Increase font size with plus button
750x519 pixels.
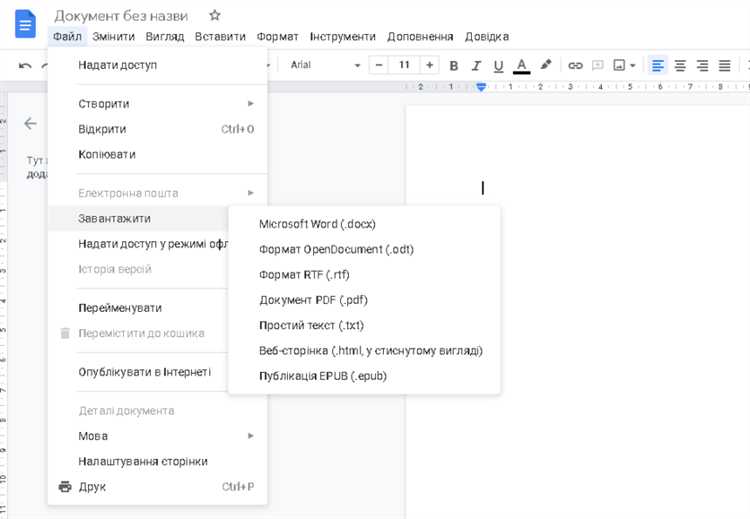point(430,65)
